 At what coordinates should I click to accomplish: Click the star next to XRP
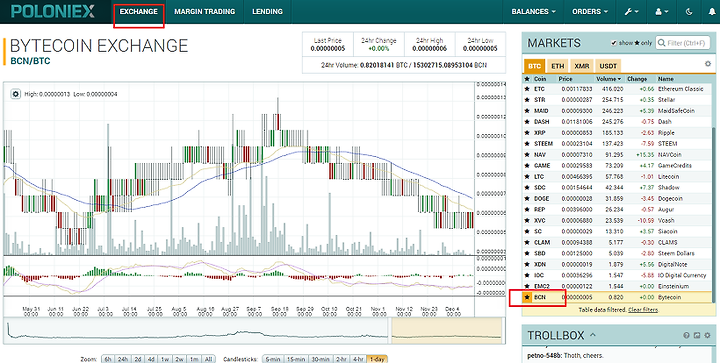527,133
